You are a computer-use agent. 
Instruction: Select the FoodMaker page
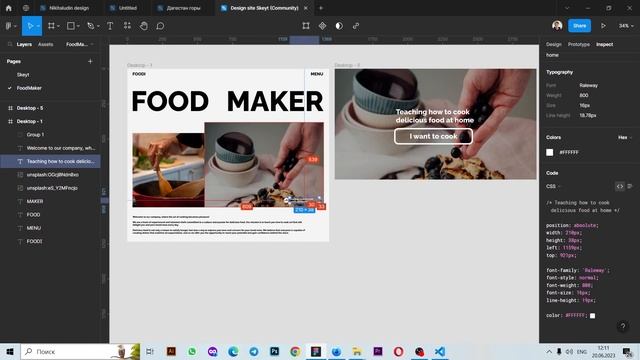point(29,88)
